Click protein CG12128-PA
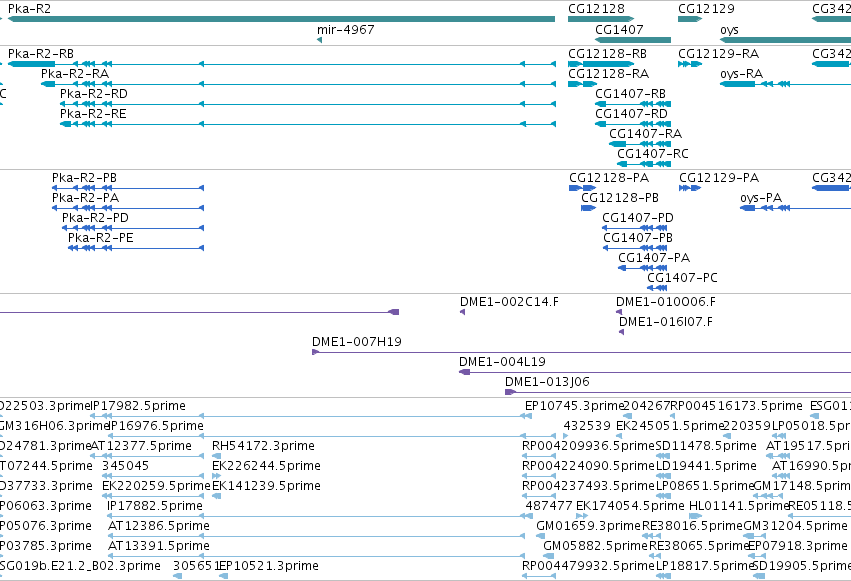Viewport: 851px width, 581px height. tap(609, 178)
